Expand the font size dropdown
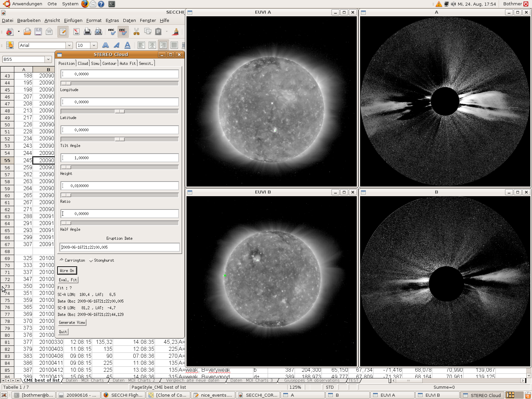 (94, 45)
